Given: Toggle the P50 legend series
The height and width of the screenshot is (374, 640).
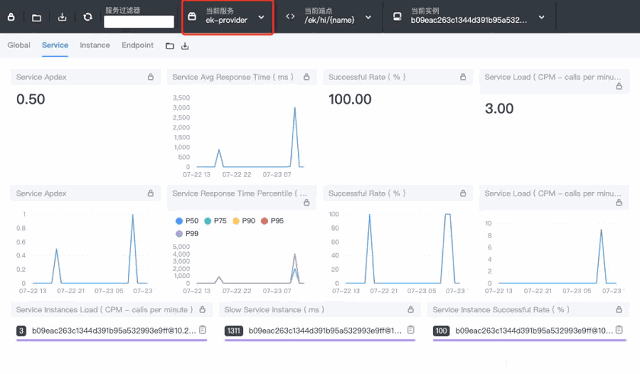Looking at the screenshot, I should (187, 221).
